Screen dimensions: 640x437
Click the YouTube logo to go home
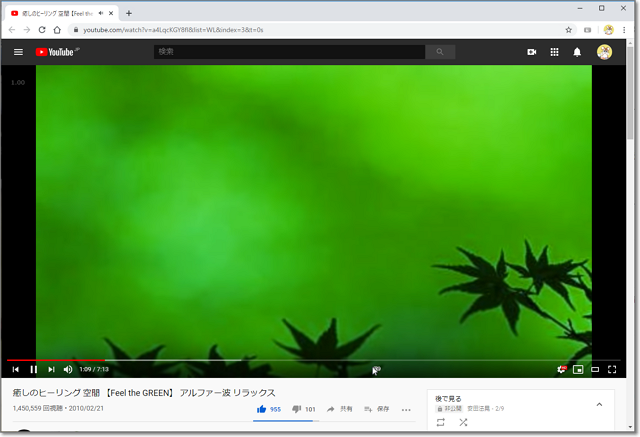point(56,52)
